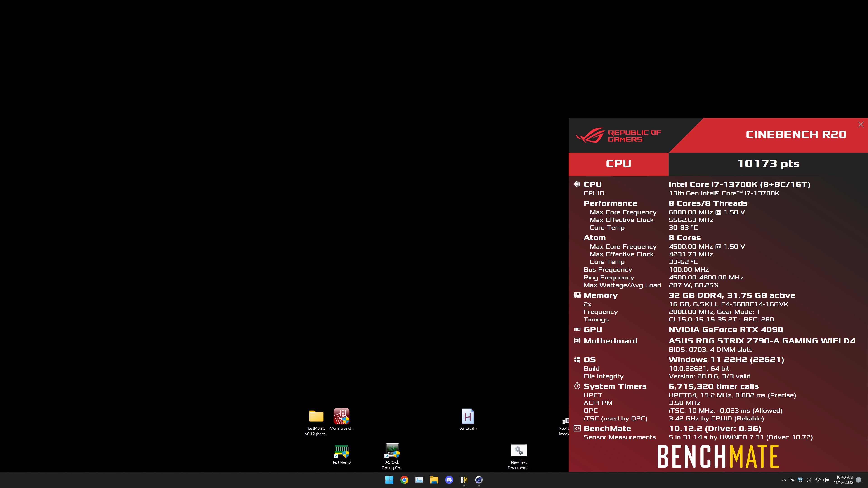Click 'Version: 20.0.6, 3/3 valid' file integrity
Image resolution: width=868 pixels, height=488 pixels.
click(710, 376)
